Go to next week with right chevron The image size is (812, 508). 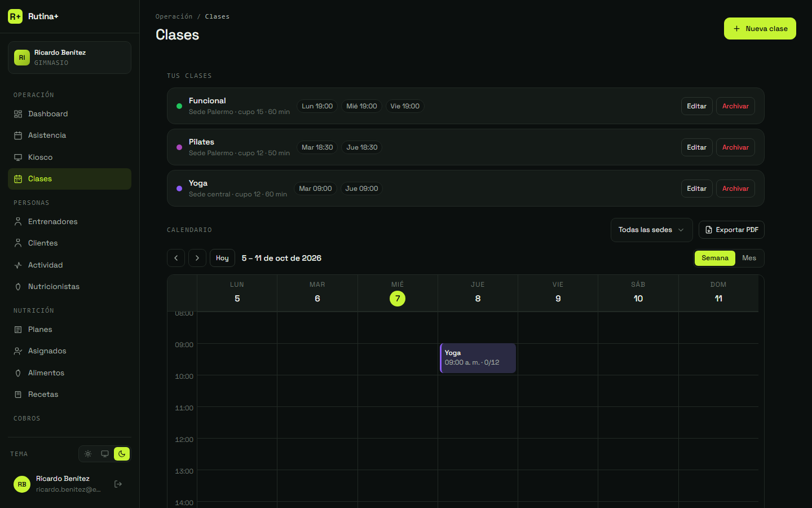coord(197,258)
